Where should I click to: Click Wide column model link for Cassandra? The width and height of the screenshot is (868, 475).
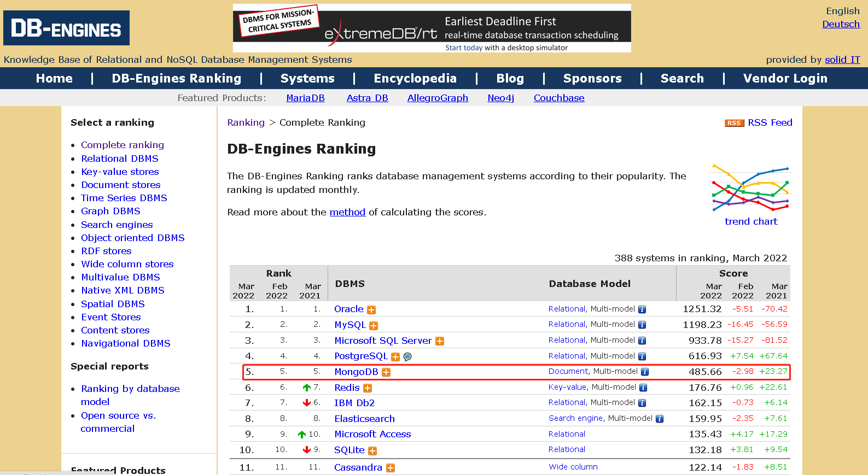[573, 467]
